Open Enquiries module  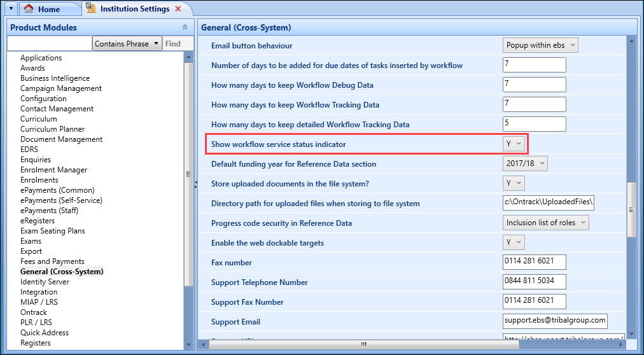pyautogui.click(x=36, y=160)
